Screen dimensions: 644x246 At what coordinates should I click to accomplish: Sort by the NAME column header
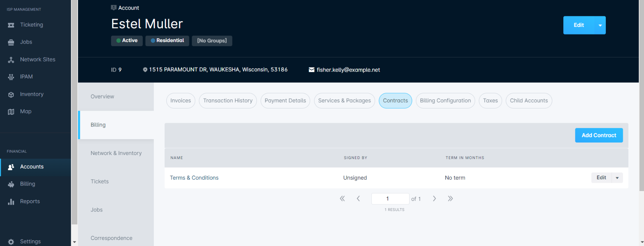[177, 158]
